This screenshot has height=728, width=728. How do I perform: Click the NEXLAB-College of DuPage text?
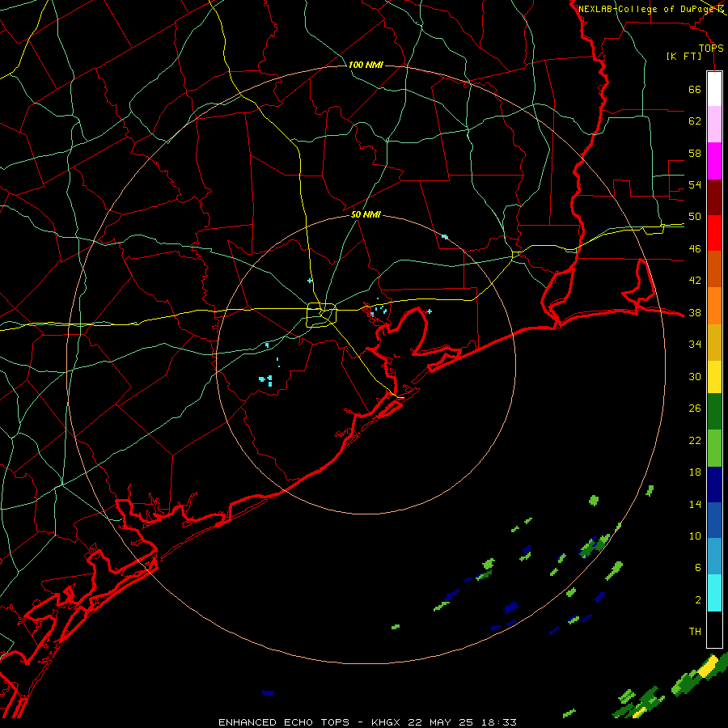(x=647, y=9)
